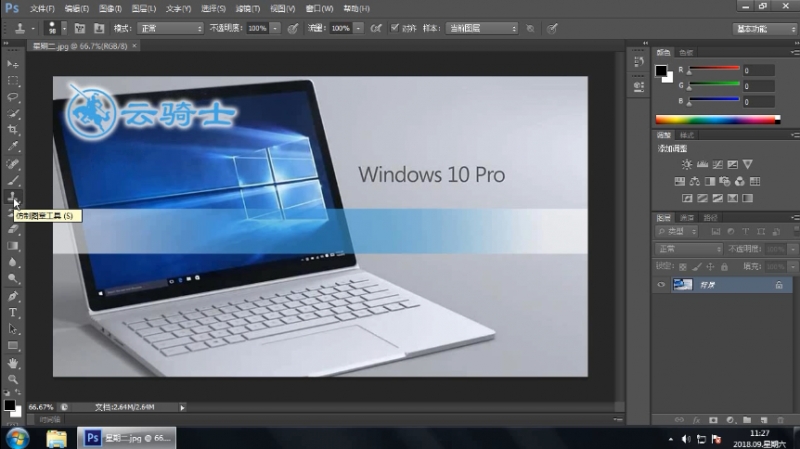Toggle pressure for opacity button
Screen dimensions: 800x449
click(292, 29)
